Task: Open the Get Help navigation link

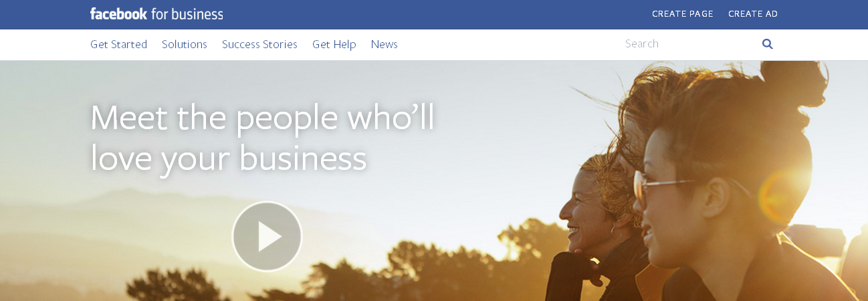Action: [x=334, y=44]
